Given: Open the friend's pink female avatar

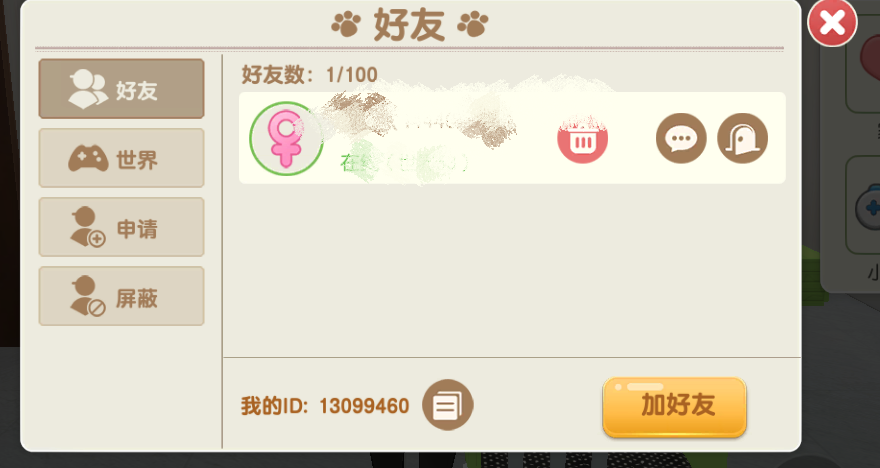Looking at the screenshot, I should [286, 138].
